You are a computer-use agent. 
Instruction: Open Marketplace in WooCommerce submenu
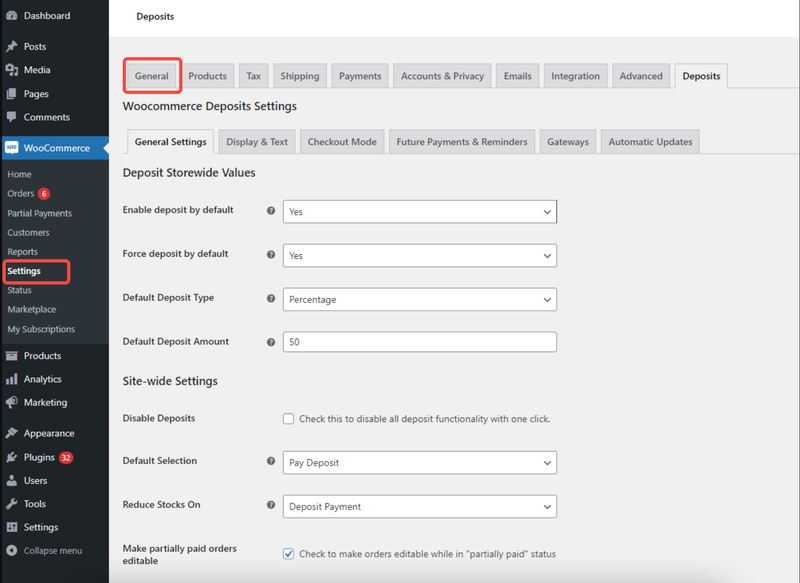coord(32,310)
